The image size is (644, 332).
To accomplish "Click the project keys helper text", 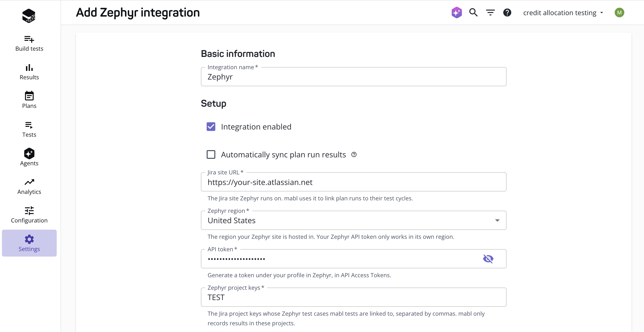I will (x=346, y=318).
